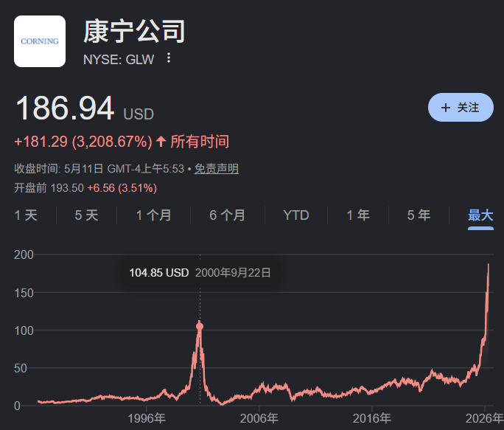Choose the 1 年 range tab
The image size is (504, 430).
point(358,215)
